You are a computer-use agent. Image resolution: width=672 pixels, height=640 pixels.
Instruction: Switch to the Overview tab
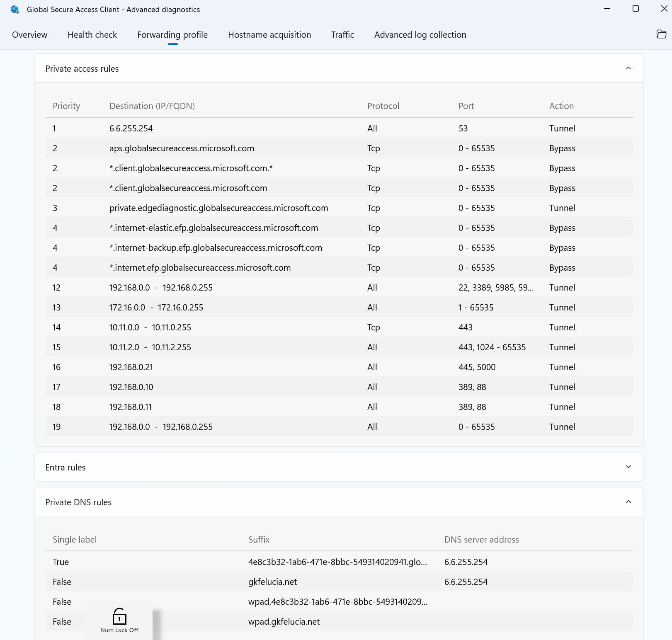tap(30, 35)
